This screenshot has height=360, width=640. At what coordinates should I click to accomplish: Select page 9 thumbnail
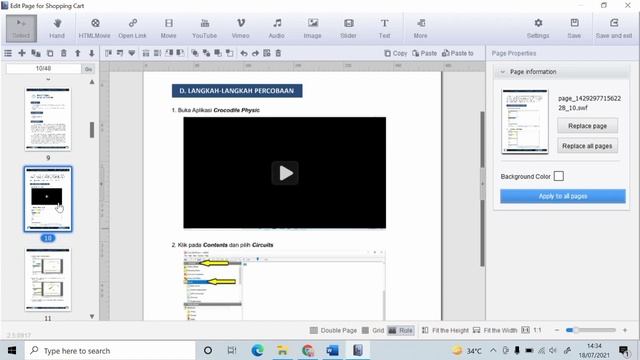[48, 119]
